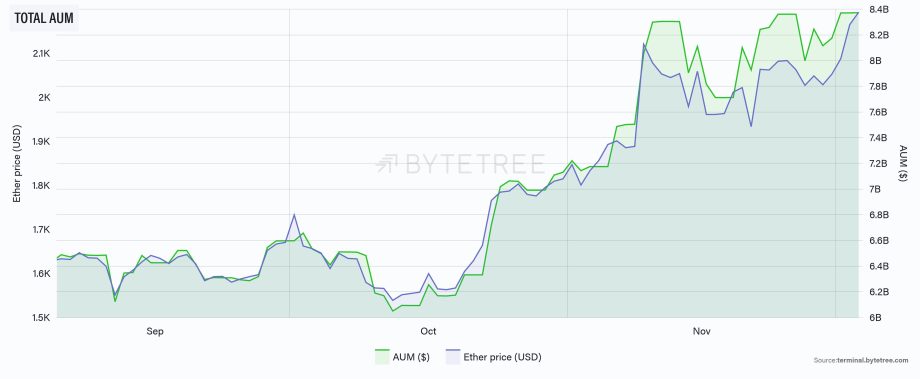Toggle the Ether price (USD) legend entry
920x379 pixels.
[493, 357]
